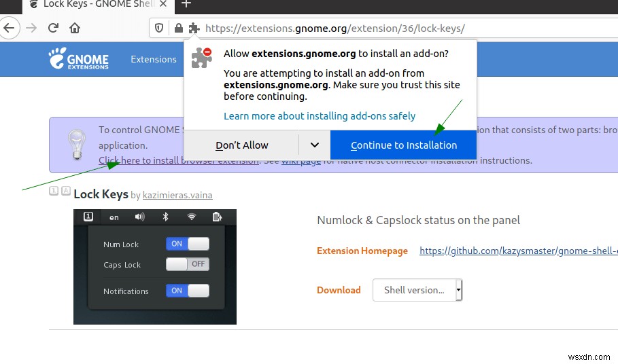Viewport: 618px width, 364px height.
Task: Toggle the Notifications ON switch in the preview
Action: [188, 291]
